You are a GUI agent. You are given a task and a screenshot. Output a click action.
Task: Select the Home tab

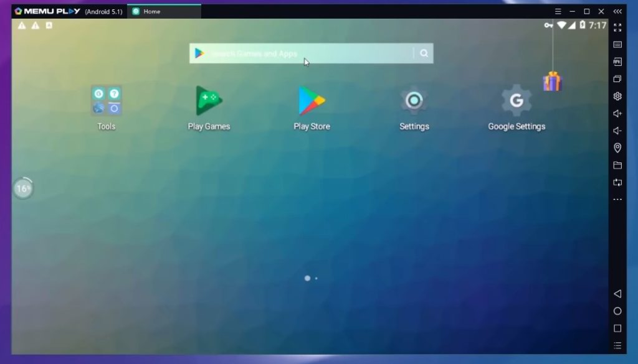click(164, 11)
